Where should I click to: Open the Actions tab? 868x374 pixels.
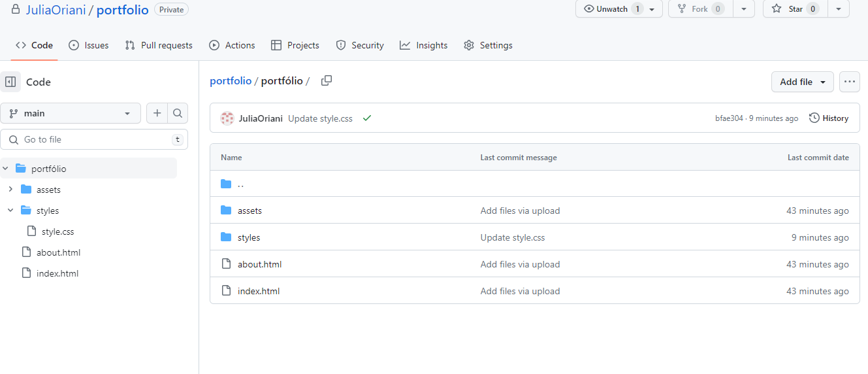click(232, 45)
